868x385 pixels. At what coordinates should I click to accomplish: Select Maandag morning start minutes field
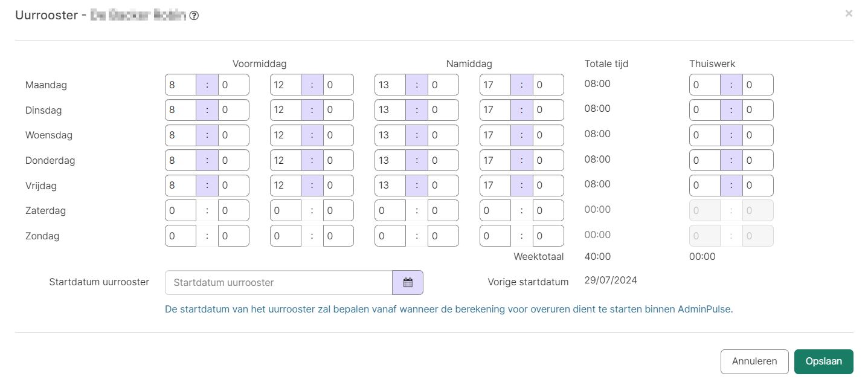tap(234, 85)
